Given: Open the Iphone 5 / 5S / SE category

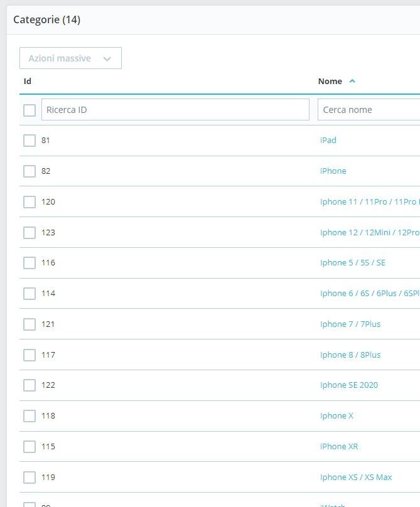Looking at the screenshot, I should tap(353, 262).
